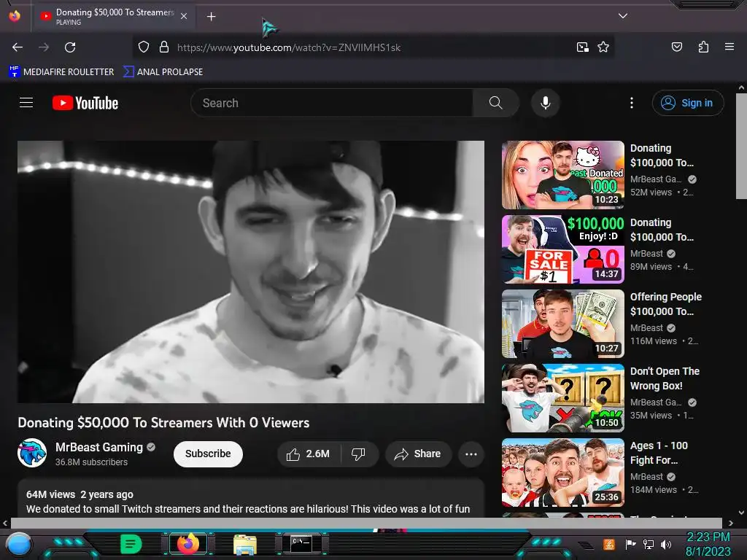Open a new tab with the plus icon
747x560 pixels.
point(211,17)
